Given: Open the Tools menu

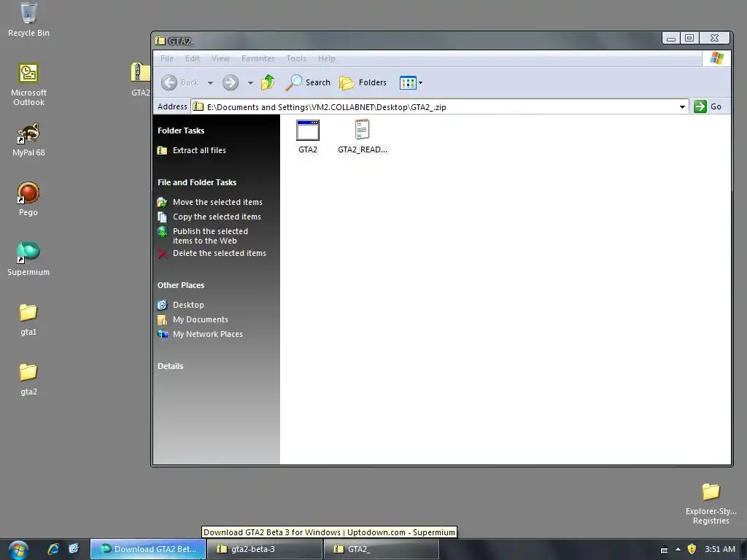Looking at the screenshot, I should click(x=296, y=58).
